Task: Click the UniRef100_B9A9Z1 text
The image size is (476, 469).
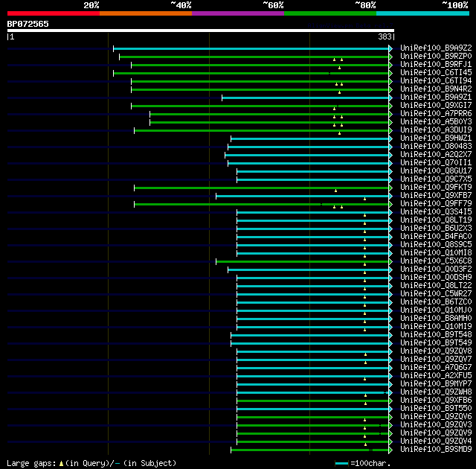Action: [x=436, y=98]
